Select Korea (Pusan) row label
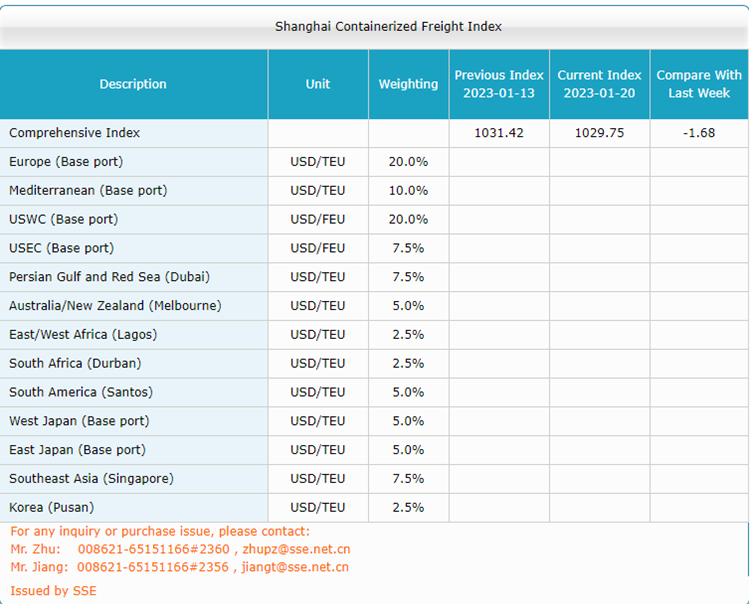This screenshot has height=605, width=752. coord(51,507)
